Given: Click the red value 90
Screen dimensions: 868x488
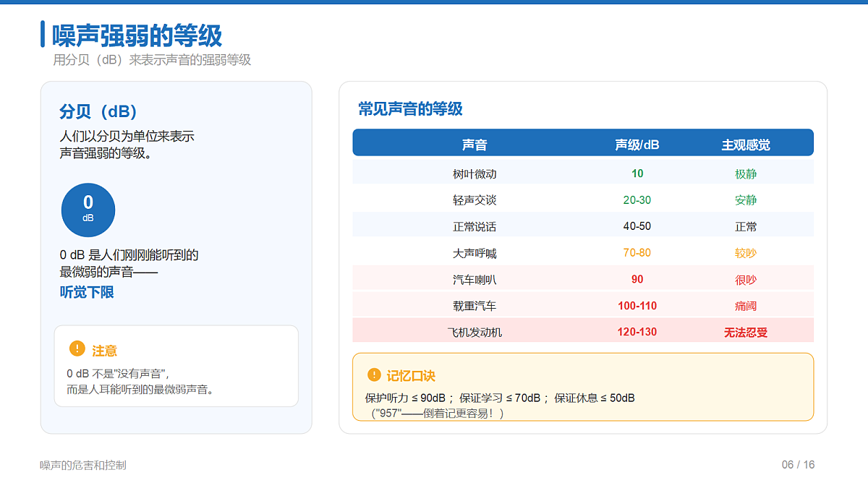Looking at the screenshot, I should 637,279.
